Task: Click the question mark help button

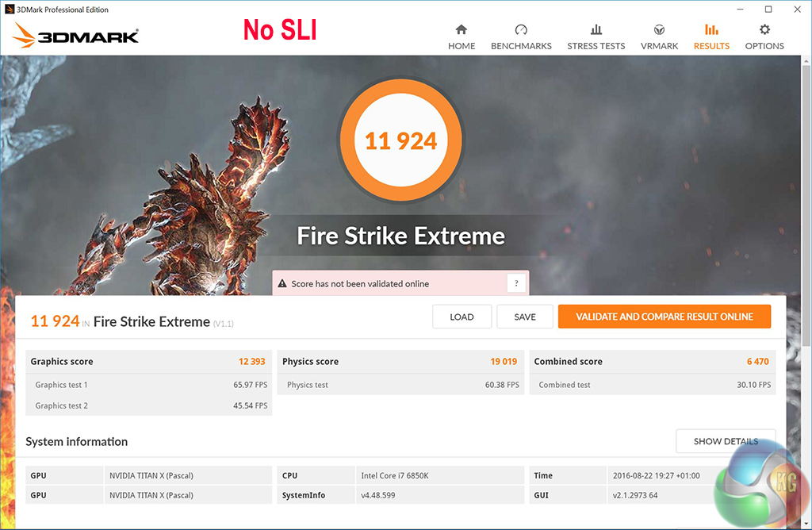Action: pos(516,283)
